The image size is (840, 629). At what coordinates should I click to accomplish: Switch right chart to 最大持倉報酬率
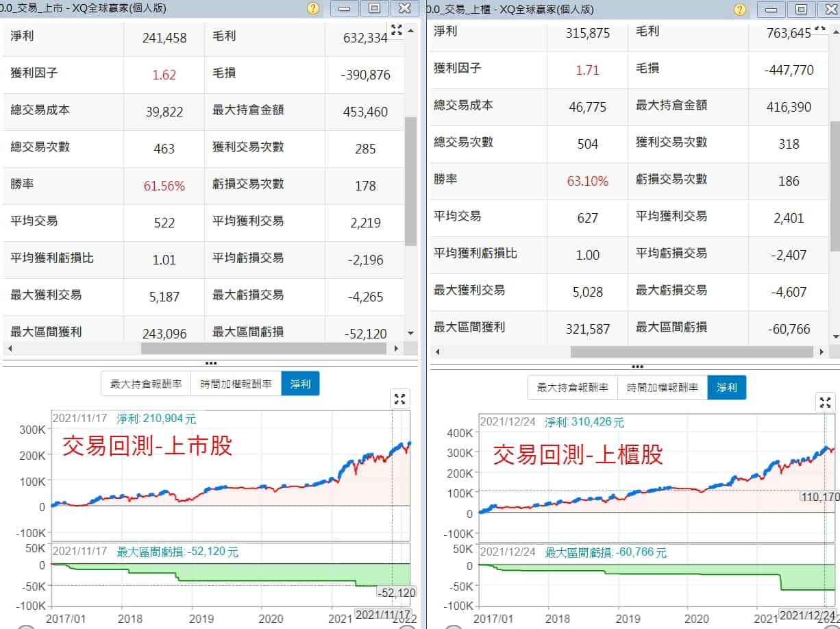click(572, 387)
